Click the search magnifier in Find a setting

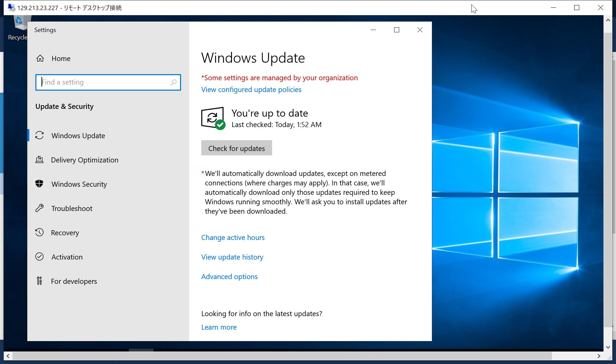173,82
